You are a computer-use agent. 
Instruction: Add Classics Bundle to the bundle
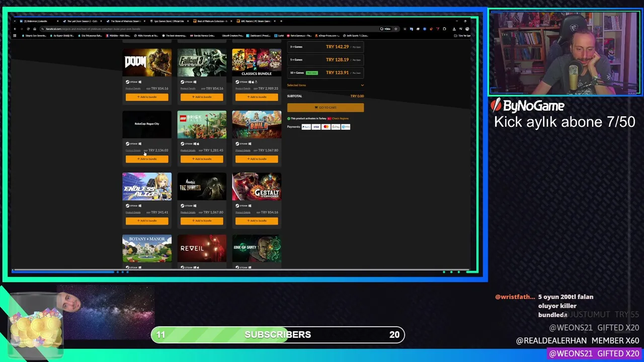pyautogui.click(x=257, y=97)
